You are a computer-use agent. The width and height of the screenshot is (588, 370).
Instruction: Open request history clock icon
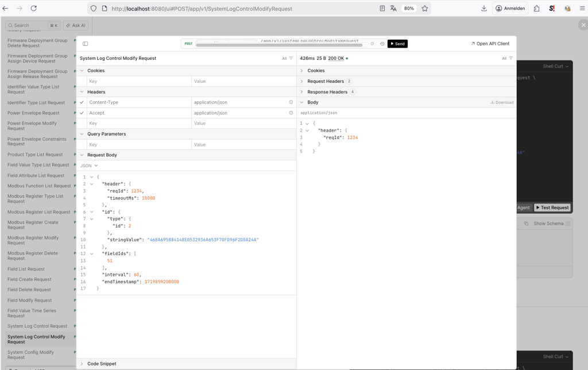382,44
